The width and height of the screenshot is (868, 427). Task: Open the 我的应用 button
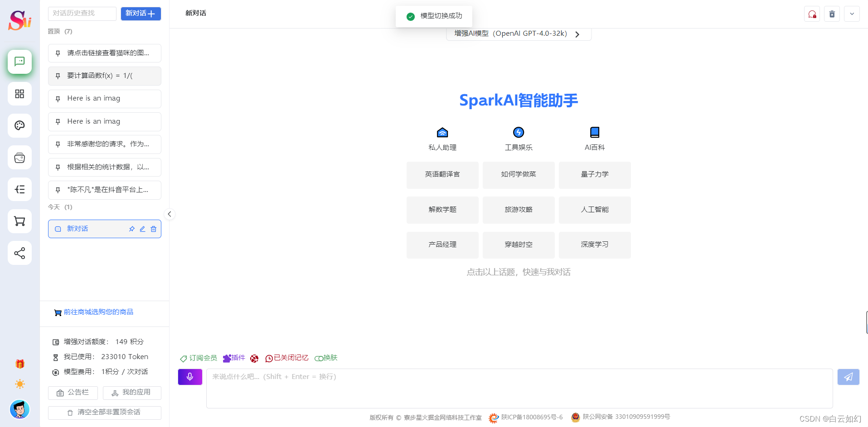point(132,393)
